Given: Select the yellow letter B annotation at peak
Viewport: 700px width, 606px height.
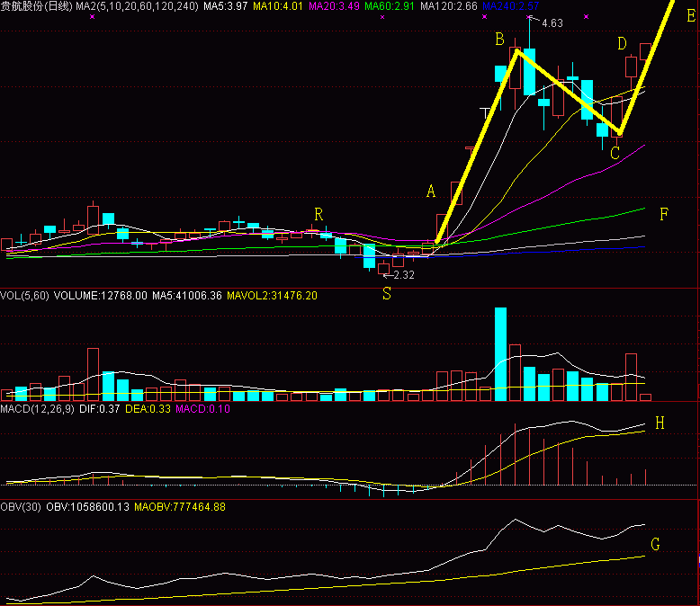Looking at the screenshot, I should click(498, 39).
